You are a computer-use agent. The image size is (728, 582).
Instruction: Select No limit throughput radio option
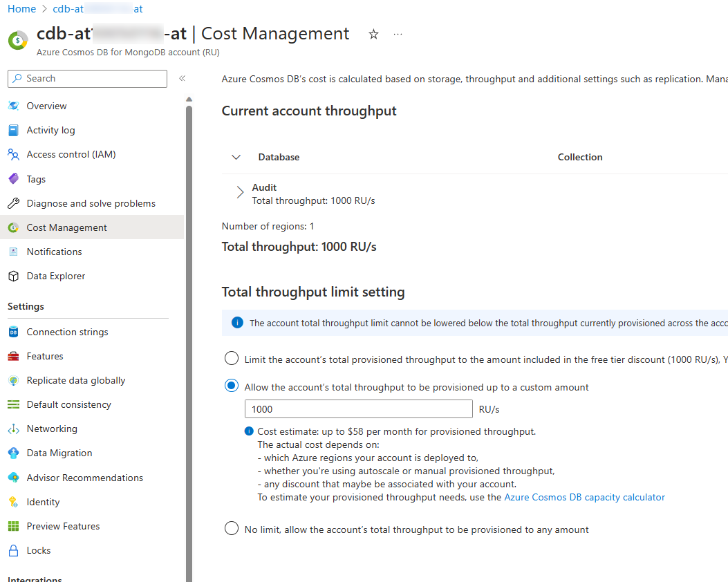pos(231,529)
